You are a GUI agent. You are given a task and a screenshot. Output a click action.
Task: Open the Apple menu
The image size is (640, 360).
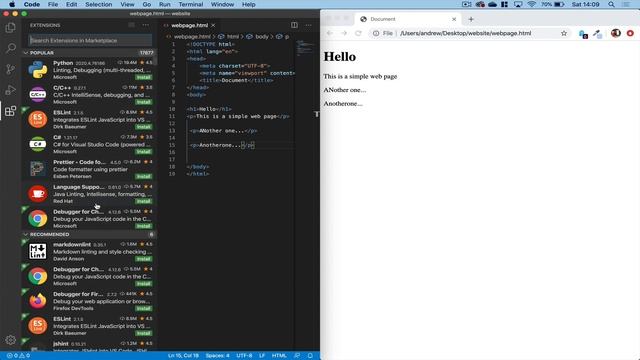point(12,4)
